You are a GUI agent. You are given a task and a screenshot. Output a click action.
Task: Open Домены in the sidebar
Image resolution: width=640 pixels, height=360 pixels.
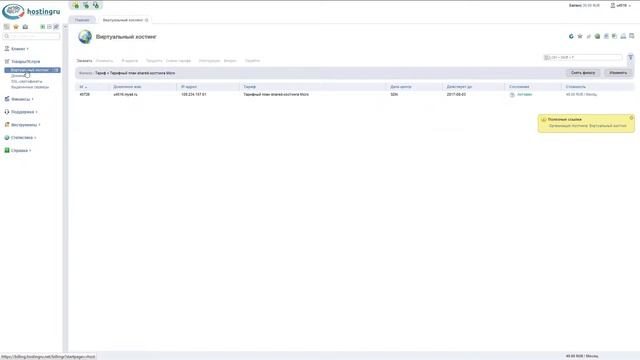18,76
